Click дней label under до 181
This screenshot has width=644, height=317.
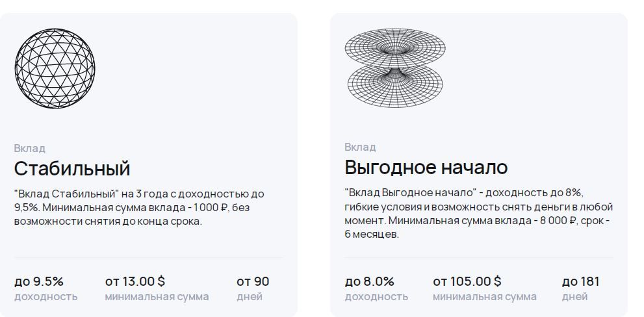574,296
